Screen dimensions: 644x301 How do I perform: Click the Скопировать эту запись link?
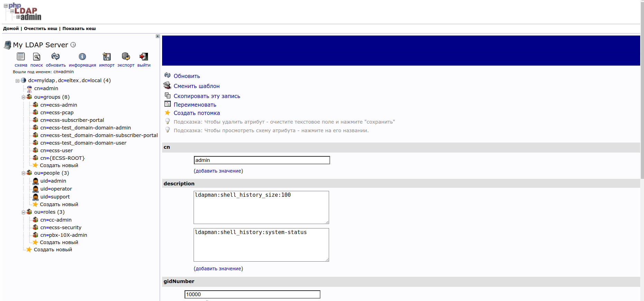tap(207, 96)
